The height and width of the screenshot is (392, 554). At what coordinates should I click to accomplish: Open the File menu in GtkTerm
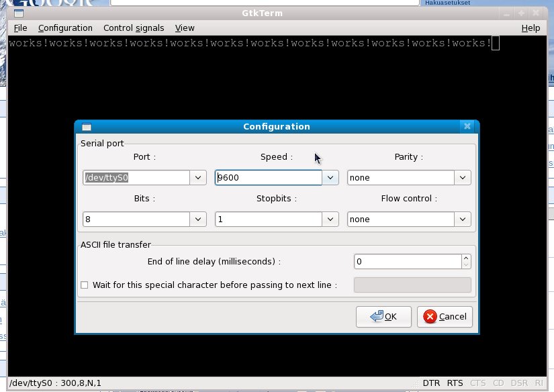[x=21, y=28]
